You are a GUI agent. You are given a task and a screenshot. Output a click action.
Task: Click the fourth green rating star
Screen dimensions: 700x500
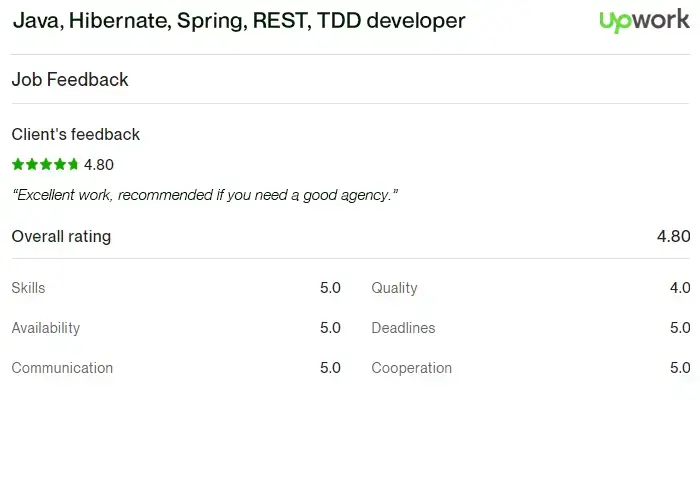click(x=59, y=164)
